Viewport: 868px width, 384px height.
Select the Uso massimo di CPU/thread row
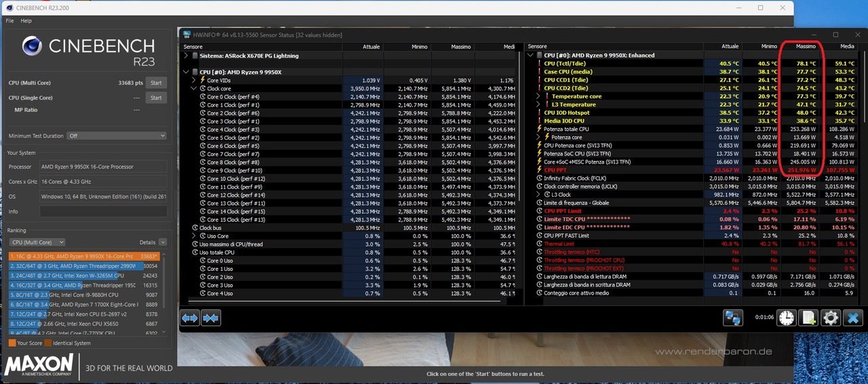350,244
